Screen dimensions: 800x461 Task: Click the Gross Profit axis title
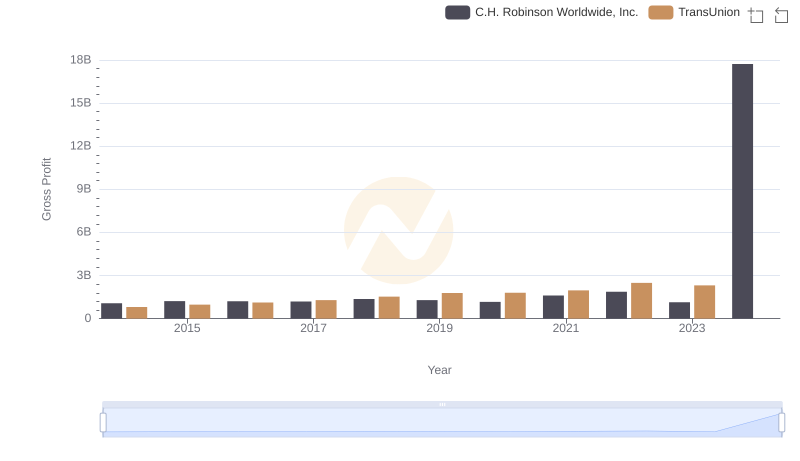coord(46,189)
